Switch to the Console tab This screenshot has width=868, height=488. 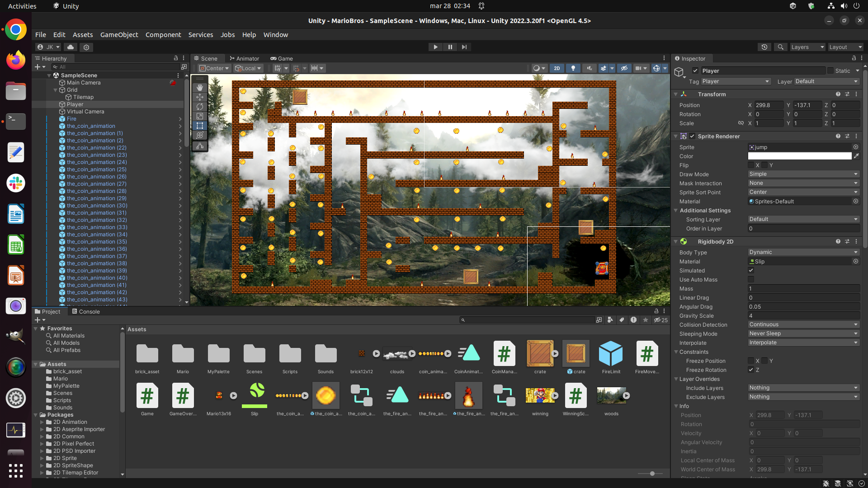(x=86, y=311)
